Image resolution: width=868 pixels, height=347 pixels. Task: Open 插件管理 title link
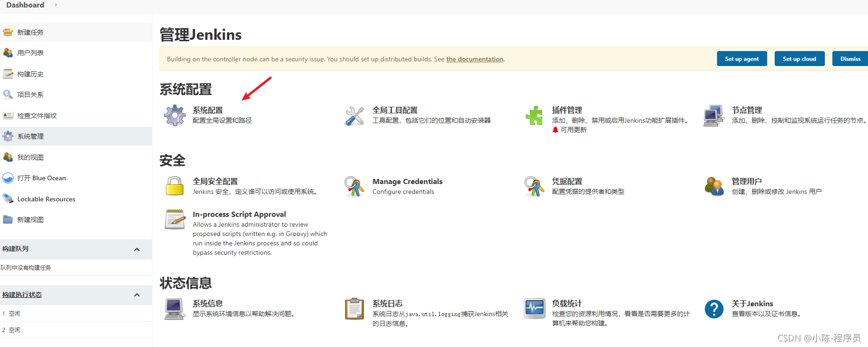[567, 110]
